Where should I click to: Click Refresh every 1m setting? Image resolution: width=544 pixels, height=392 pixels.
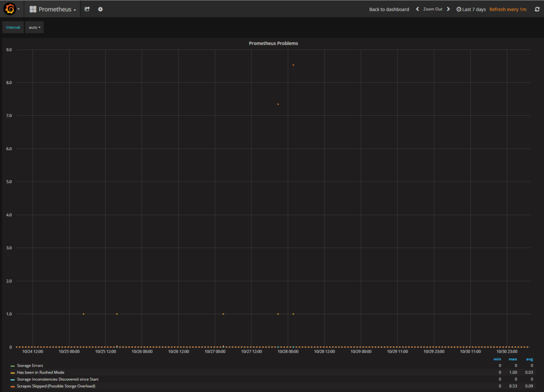508,9
